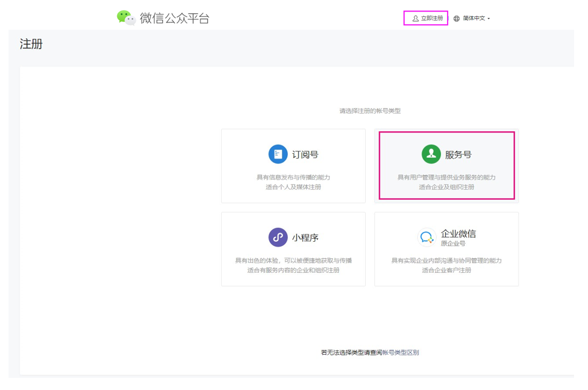
Task: Select the 小程序 account type card
Action: coord(293,249)
